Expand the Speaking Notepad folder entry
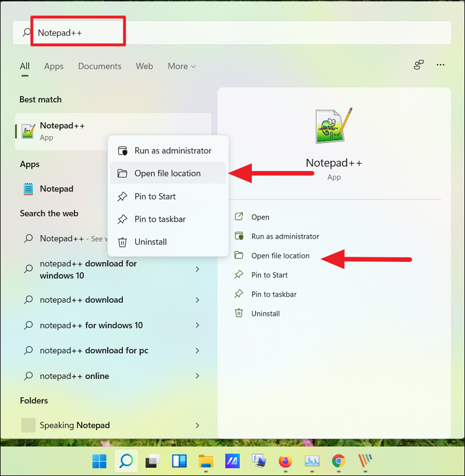Image resolution: width=465 pixels, height=476 pixels. click(197, 425)
